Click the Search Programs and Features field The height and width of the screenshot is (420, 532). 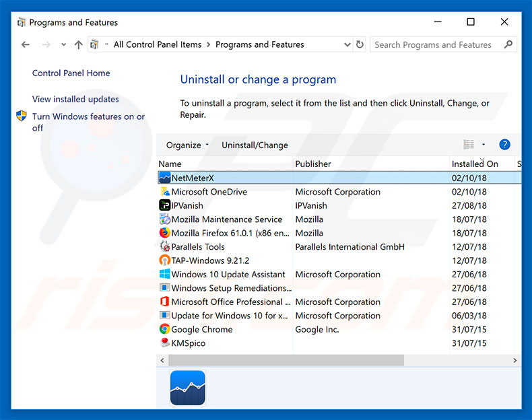[x=443, y=44]
